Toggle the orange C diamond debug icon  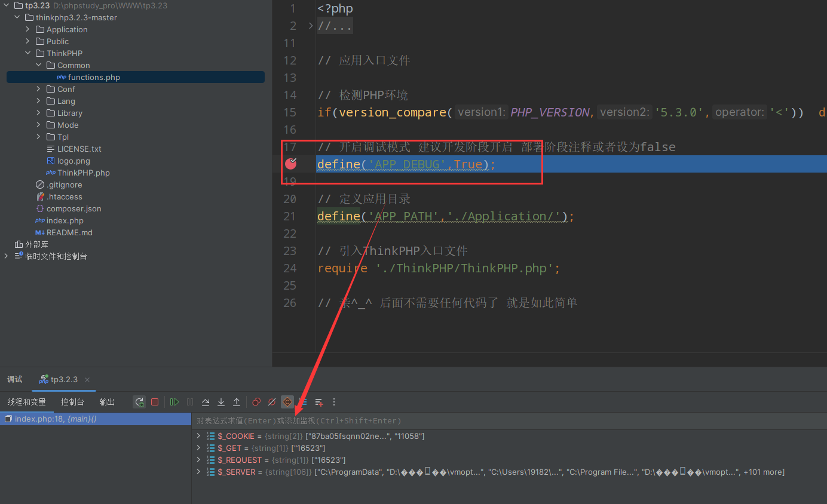(287, 402)
